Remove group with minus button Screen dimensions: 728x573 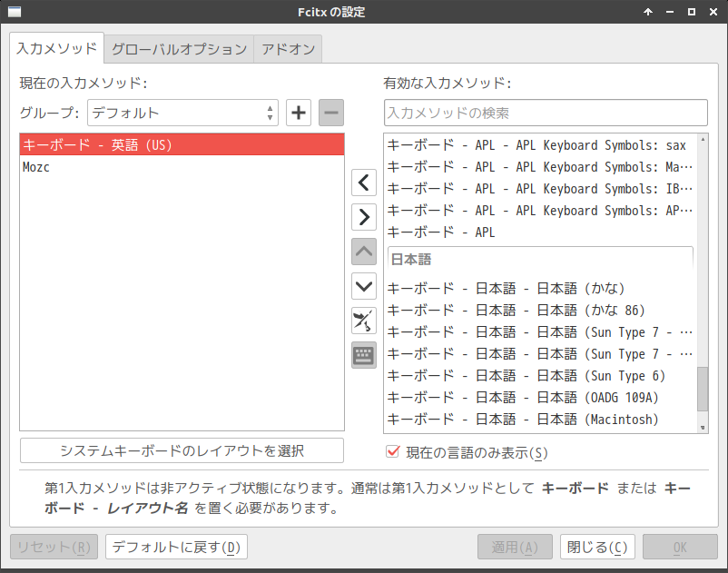click(331, 113)
